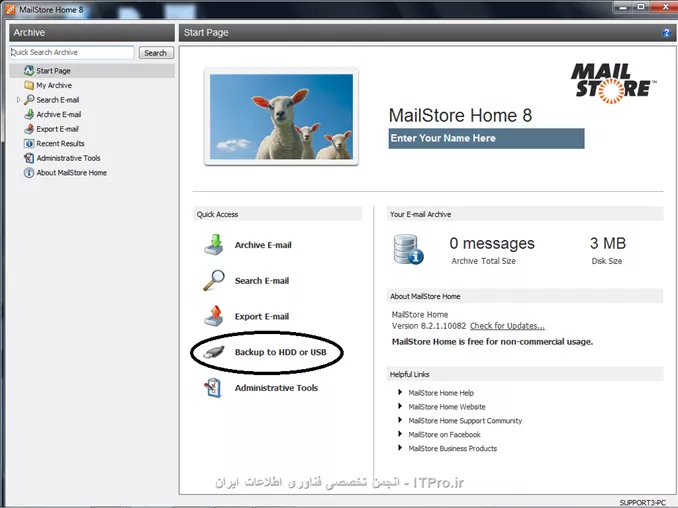Click the arrow beside MailStore Home Support Community
Image resolution: width=678 pixels, height=508 pixels.
click(x=400, y=420)
